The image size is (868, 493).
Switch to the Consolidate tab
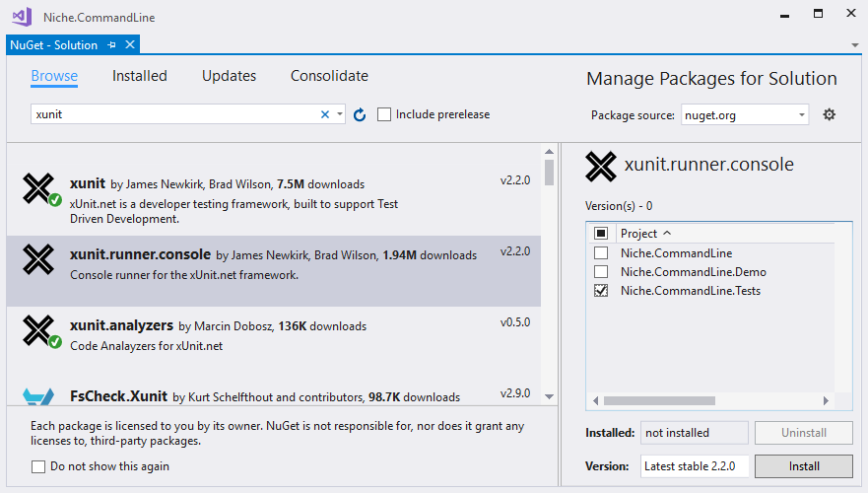[329, 76]
